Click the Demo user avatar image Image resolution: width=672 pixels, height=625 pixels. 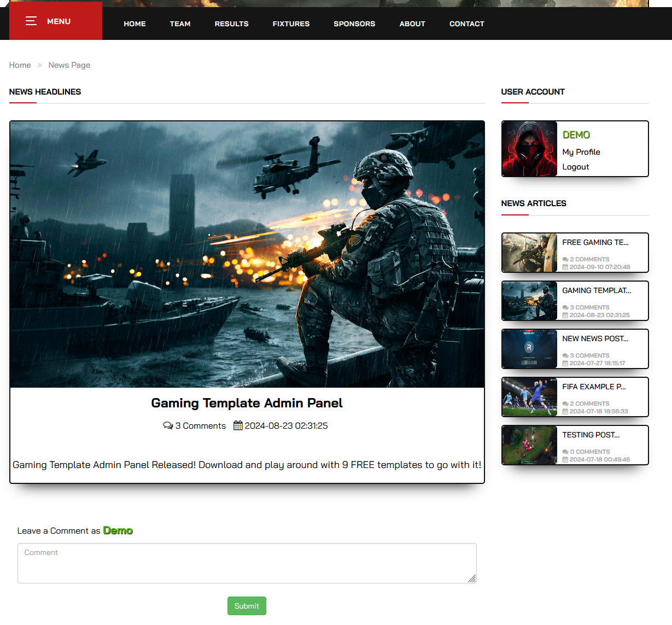[529, 149]
